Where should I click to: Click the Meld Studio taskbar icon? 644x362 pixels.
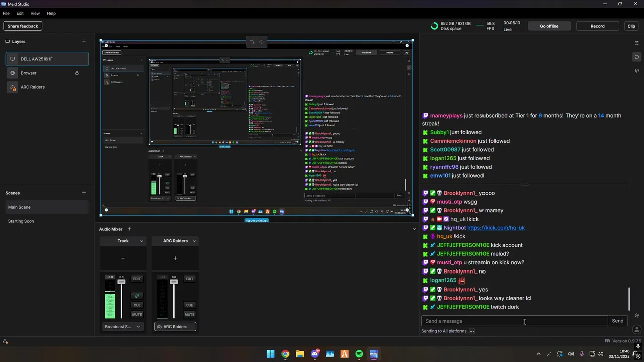click(x=374, y=354)
